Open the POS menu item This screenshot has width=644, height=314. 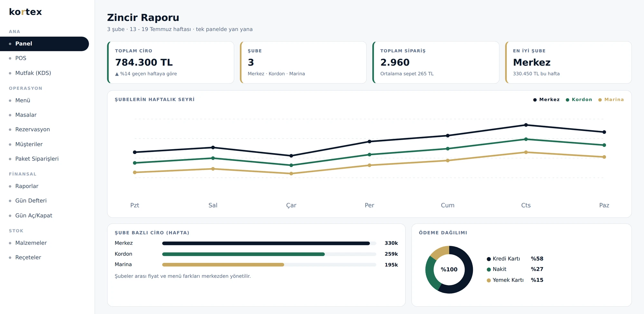pos(44,58)
